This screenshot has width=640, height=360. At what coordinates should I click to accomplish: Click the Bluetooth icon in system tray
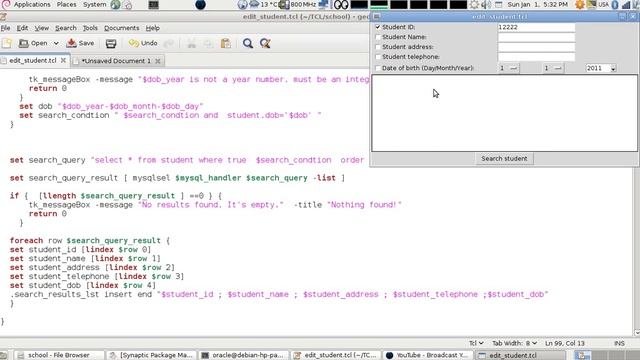coord(615,5)
